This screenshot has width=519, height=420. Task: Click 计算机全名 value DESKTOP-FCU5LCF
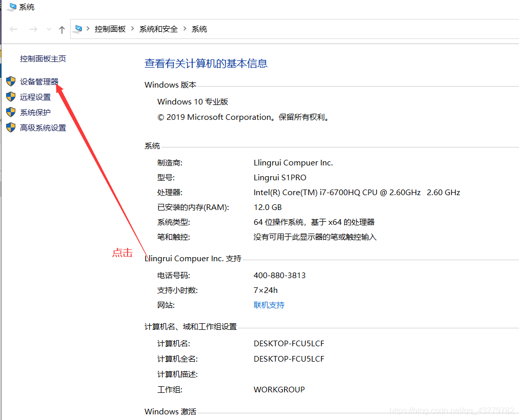point(289,359)
